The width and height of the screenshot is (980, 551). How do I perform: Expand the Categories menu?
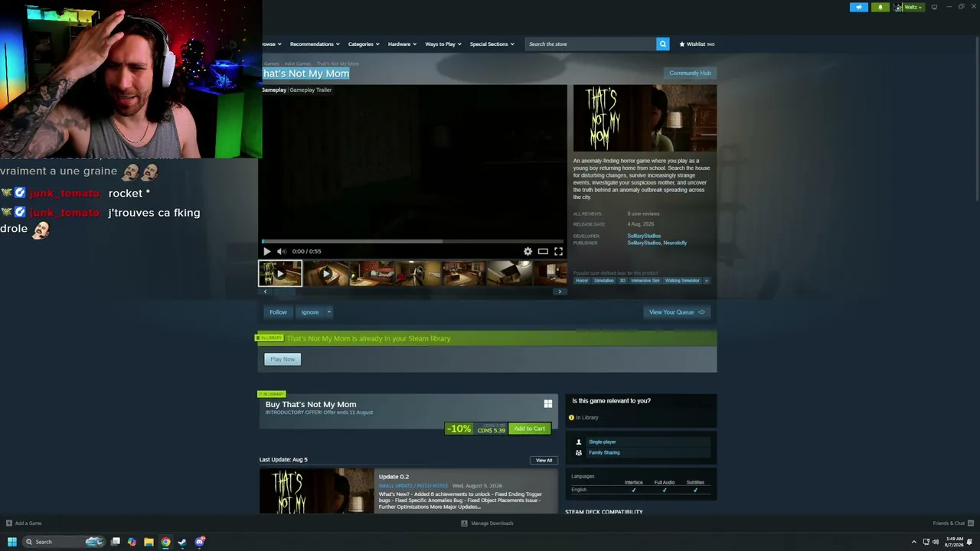click(364, 44)
